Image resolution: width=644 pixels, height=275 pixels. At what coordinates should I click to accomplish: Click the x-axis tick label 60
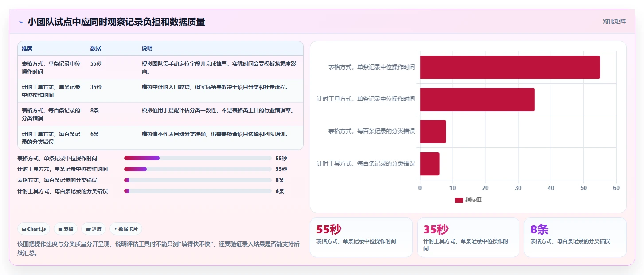coord(616,188)
